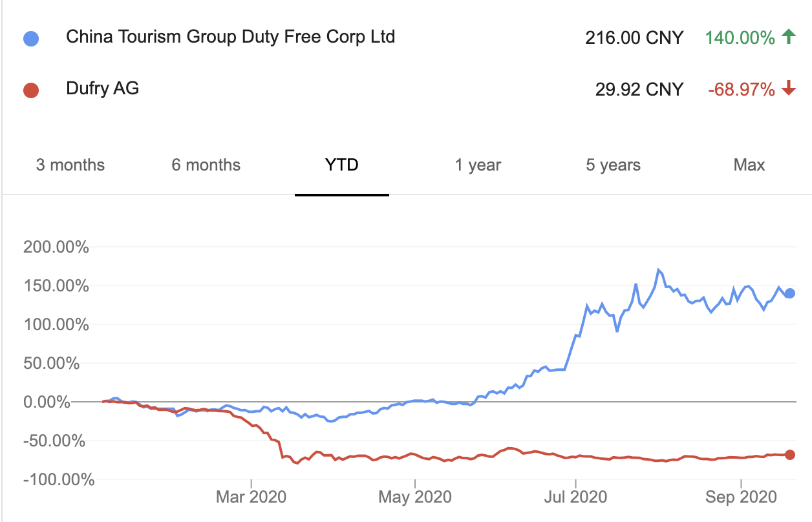Click the red endpoint marker on the chart
Image resolution: width=812 pixels, height=522 pixels.
coord(789,455)
